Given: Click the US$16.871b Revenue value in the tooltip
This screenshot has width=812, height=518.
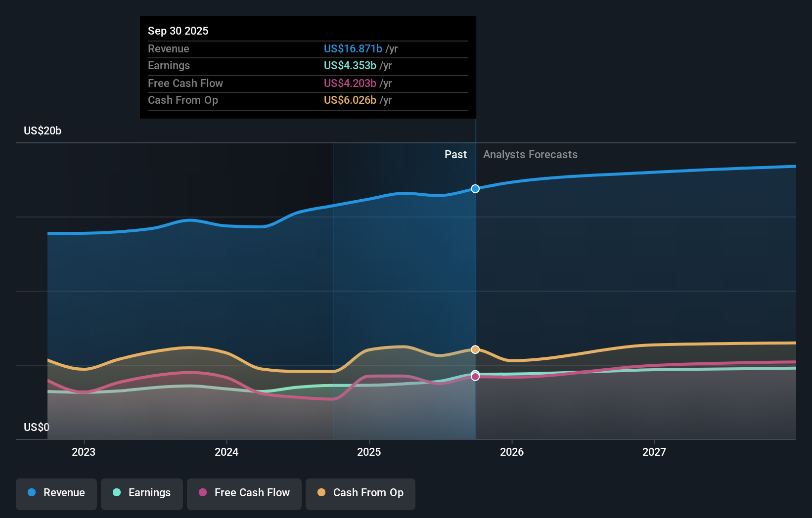Looking at the screenshot, I should point(353,49).
